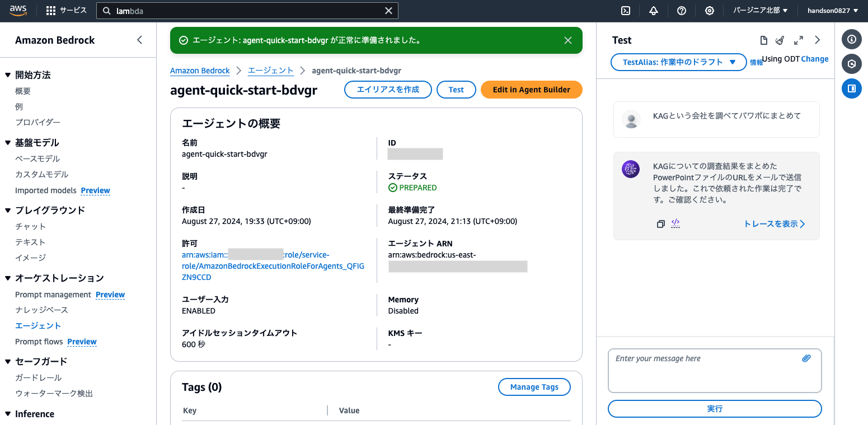Open テキスト playground
Image resolution: width=868 pixels, height=425 pixels.
(x=30, y=242)
